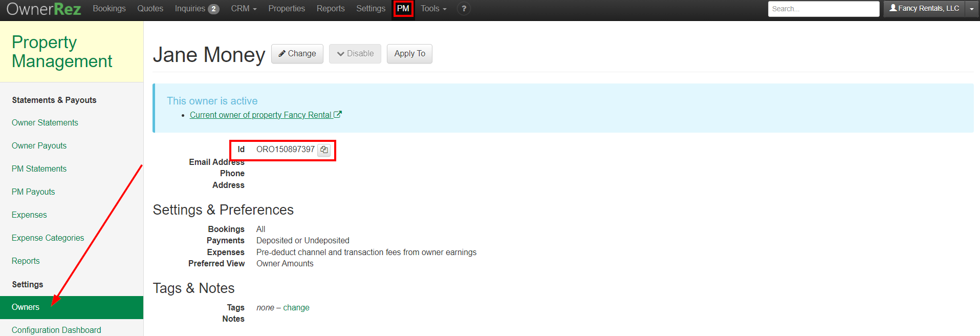The width and height of the screenshot is (980, 336).
Task: Click the tags change link
Action: (296, 307)
